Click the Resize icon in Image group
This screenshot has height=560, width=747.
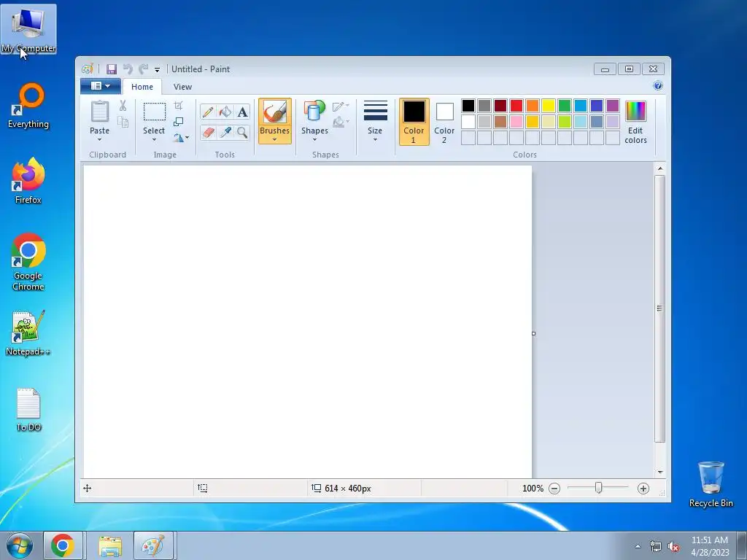pos(178,122)
